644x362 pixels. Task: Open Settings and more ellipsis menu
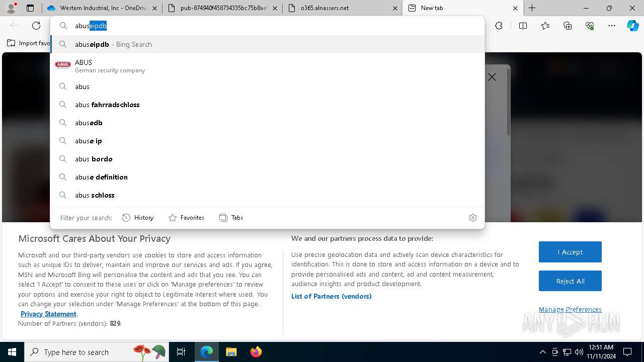[x=612, y=26]
